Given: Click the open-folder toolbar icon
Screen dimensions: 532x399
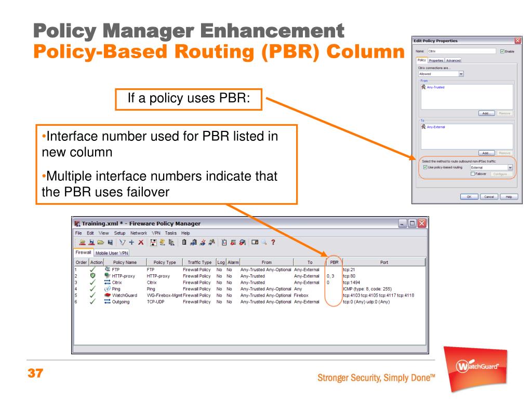Looking at the screenshot, I should 101,242.
